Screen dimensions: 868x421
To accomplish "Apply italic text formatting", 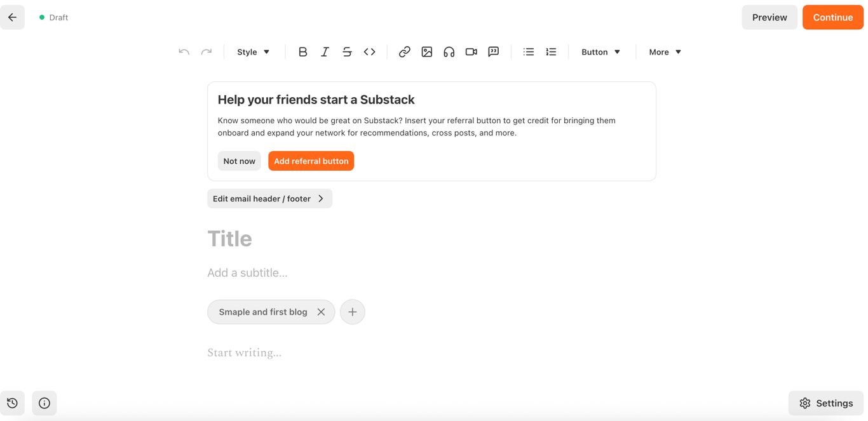I will [x=325, y=52].
